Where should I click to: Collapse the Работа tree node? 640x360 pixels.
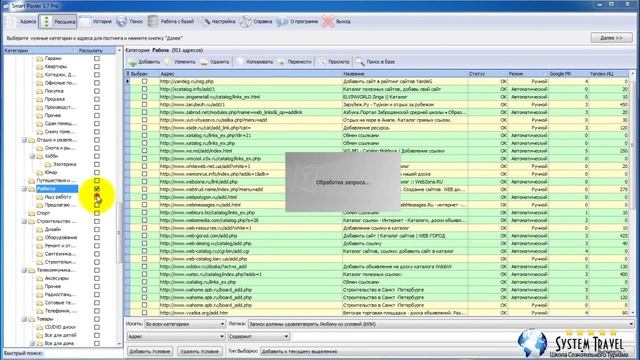click(x=24, y=189)
